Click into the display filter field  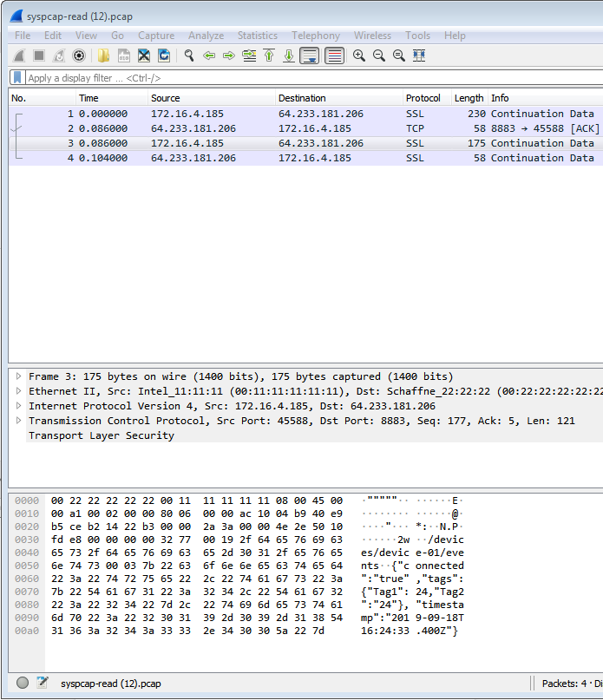click(312, 78)
